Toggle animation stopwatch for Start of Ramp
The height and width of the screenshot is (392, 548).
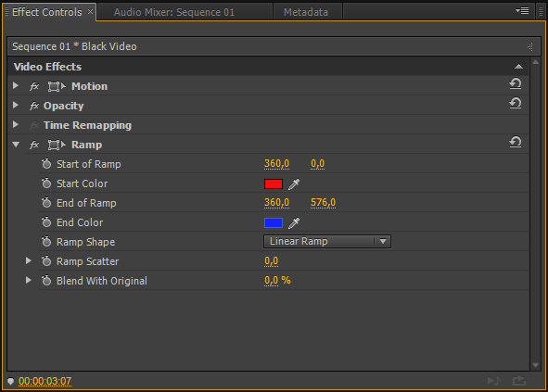[46, 163]
